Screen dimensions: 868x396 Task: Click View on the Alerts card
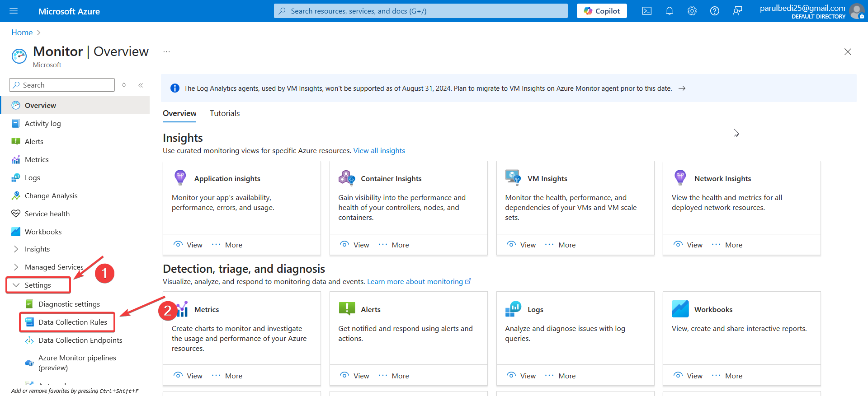pos(355,376)
